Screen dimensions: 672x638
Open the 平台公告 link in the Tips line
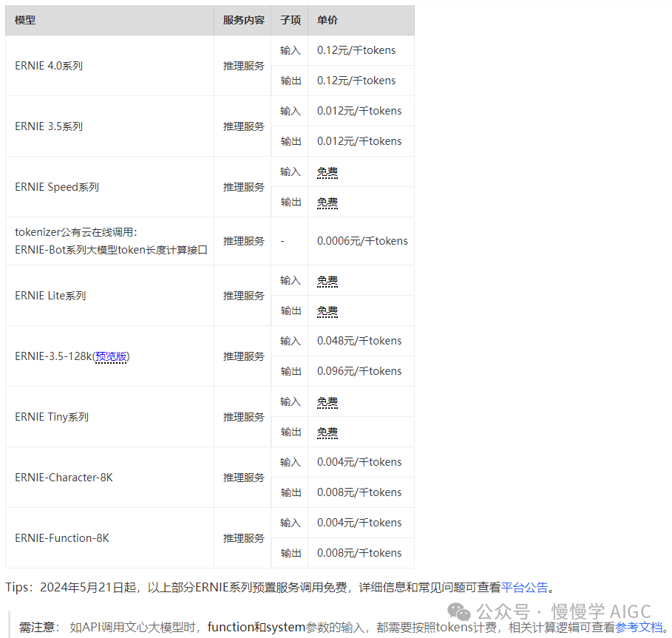[x=525, y=588]
